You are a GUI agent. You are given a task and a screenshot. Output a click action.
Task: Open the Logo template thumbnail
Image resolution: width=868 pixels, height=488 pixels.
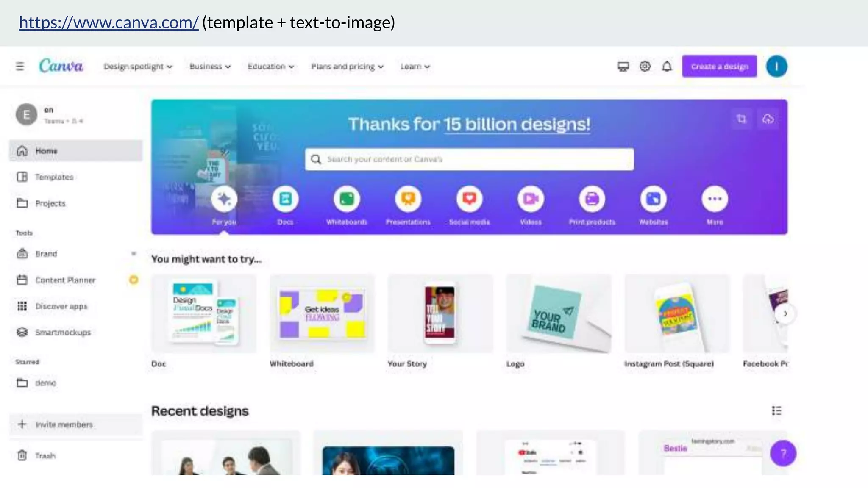click(x=559, y=314)
